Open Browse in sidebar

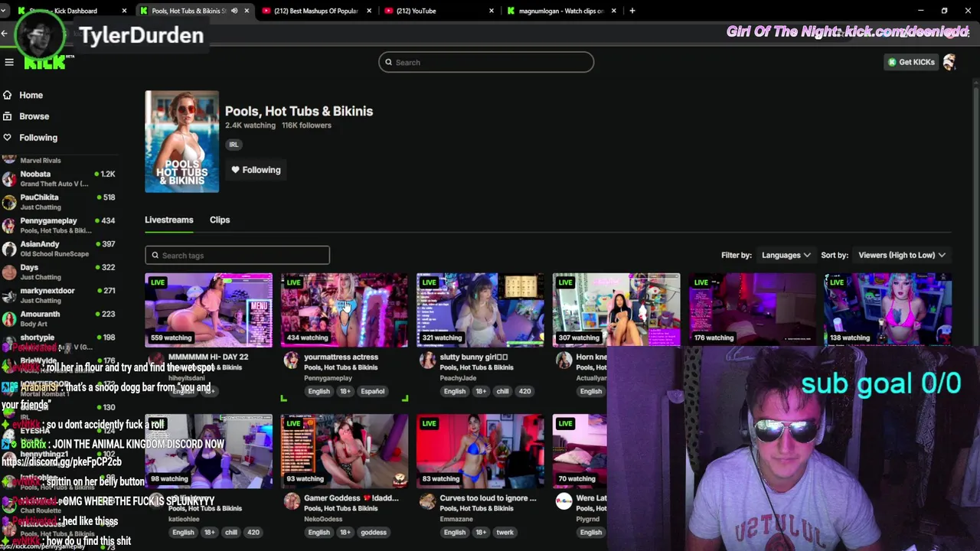point(34,116)
